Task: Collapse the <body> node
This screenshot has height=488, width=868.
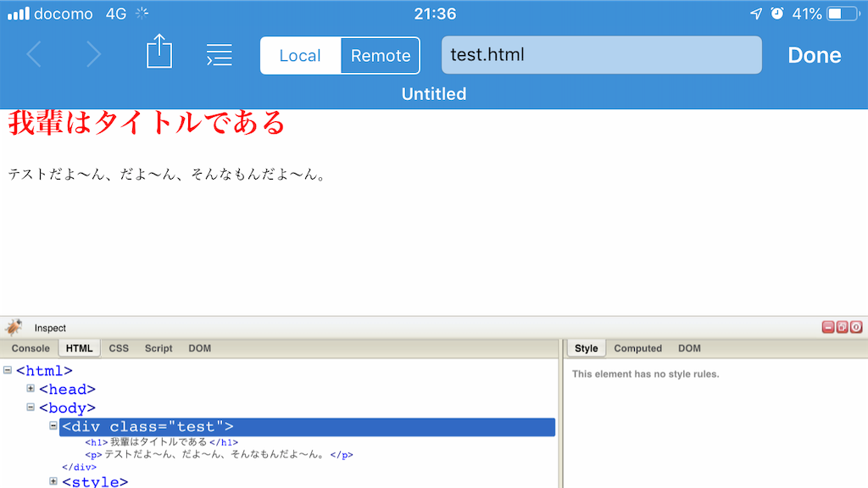Action: (31, 408)
